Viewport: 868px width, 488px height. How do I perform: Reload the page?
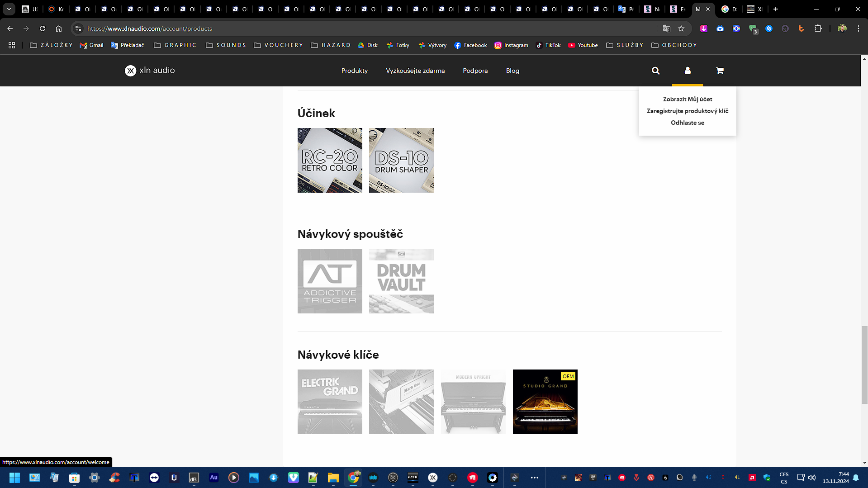pos(43,28)
